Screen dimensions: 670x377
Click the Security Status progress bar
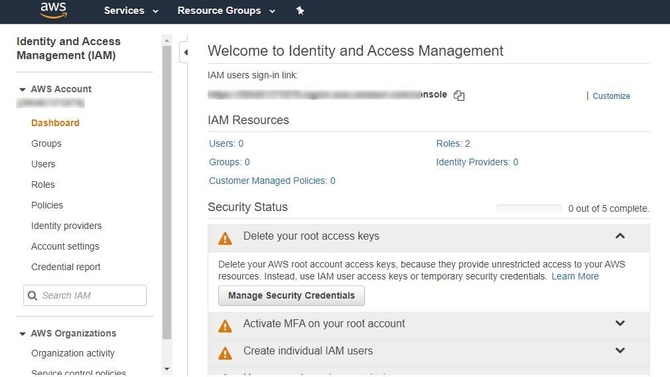[529, 208]
